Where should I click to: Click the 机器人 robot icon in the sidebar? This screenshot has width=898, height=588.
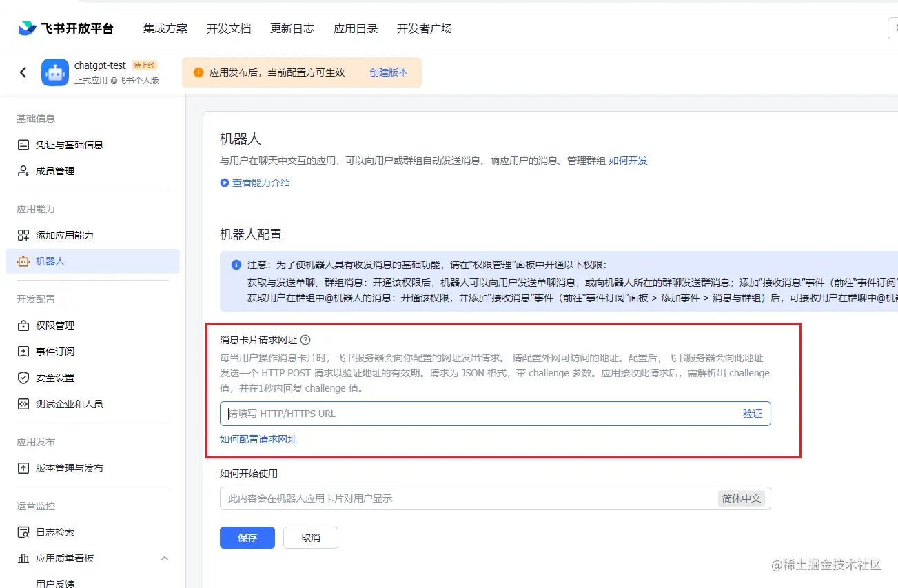click(23, 261)
